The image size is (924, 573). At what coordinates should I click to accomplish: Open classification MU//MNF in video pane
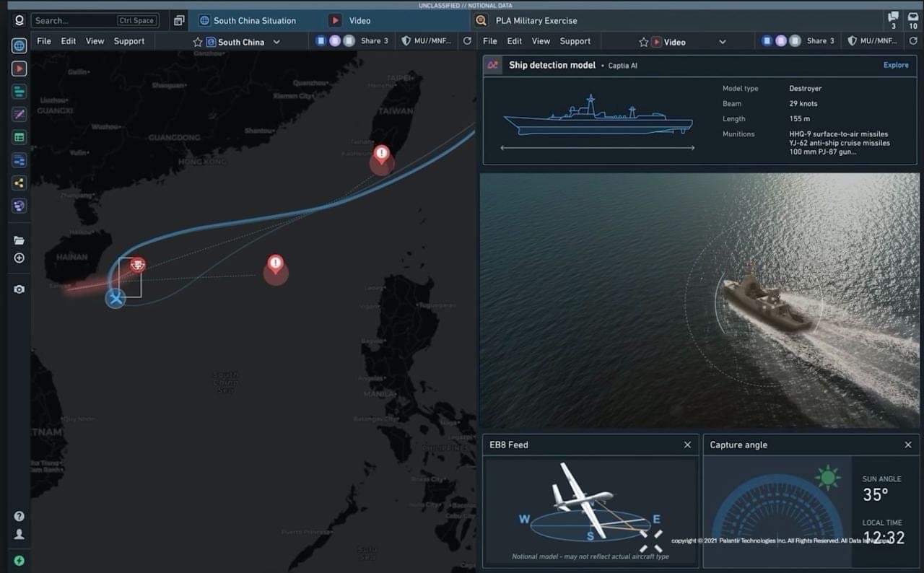click(x=871, y=41)
